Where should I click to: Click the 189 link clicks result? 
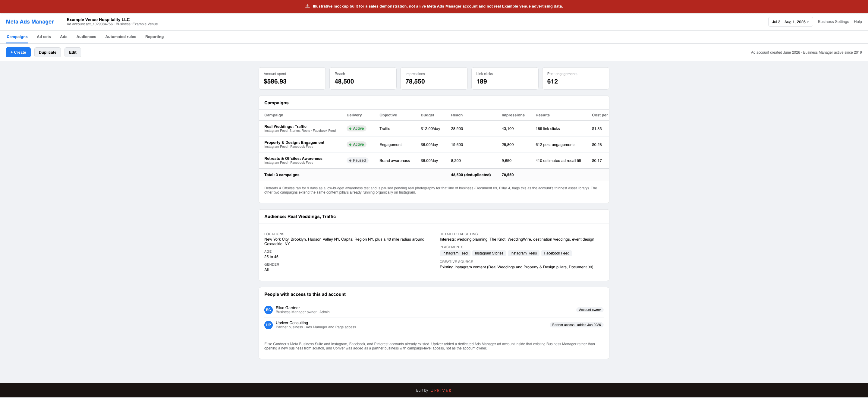tap(548, 129)
